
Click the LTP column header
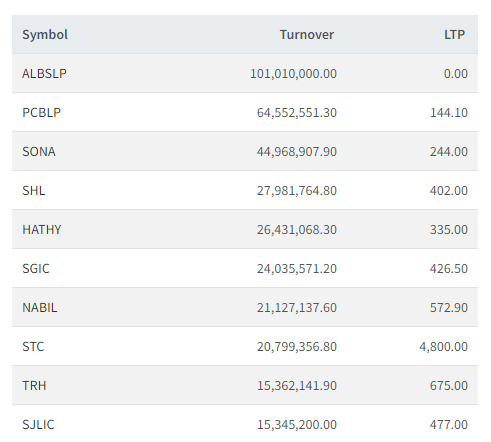point(454,35)
